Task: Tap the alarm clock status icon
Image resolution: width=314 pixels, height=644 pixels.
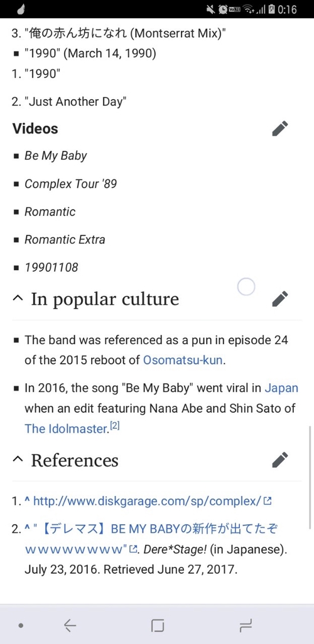Action: pyautogui.click(x=223, y=9)
